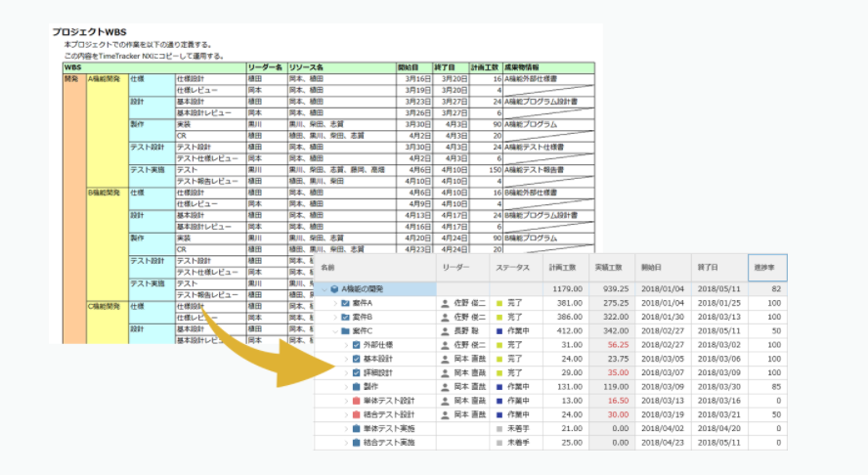Click the blue folder icon of 案件C
868x475 pixels.
(345, 331)
